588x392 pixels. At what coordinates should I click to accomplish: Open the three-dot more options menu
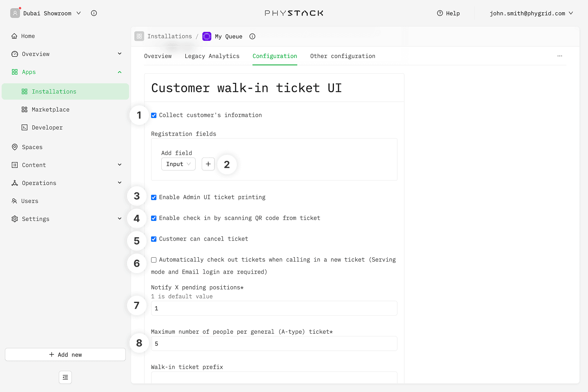point(560,56)
